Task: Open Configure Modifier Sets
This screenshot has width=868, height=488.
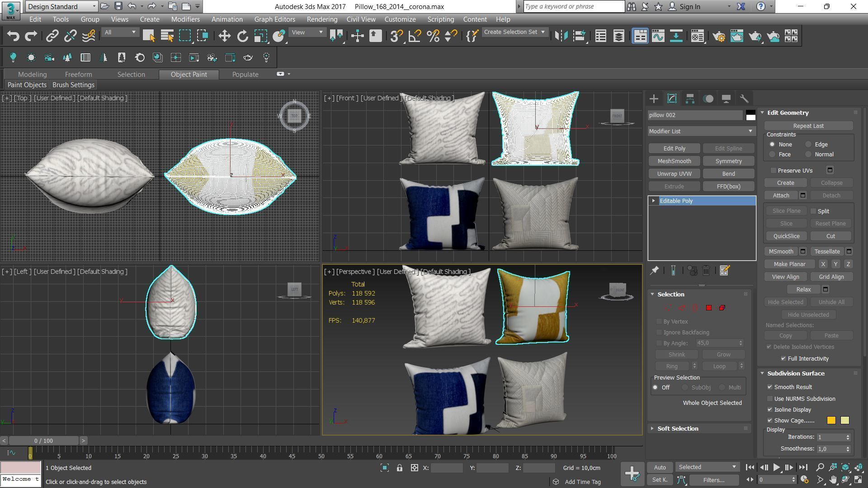Action: (x=724, y=270)
